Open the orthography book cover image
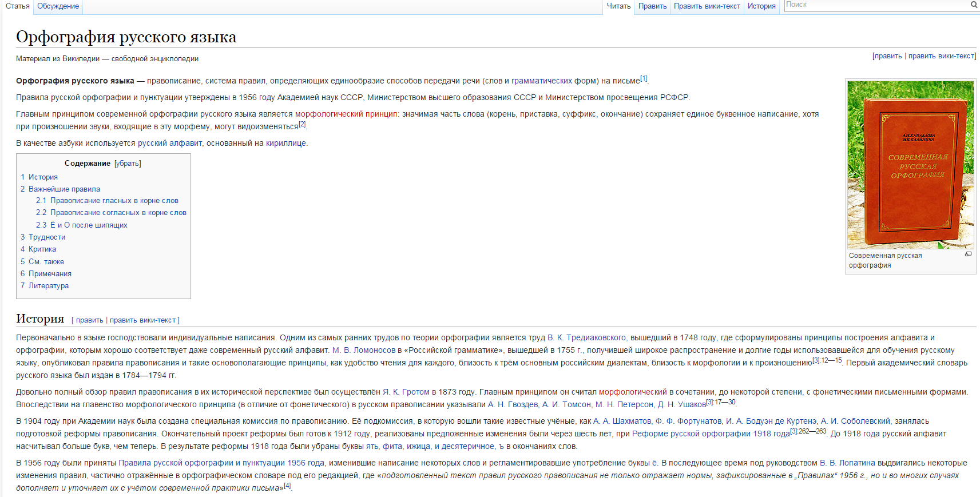980x497 pixels. tap(910, 165)
